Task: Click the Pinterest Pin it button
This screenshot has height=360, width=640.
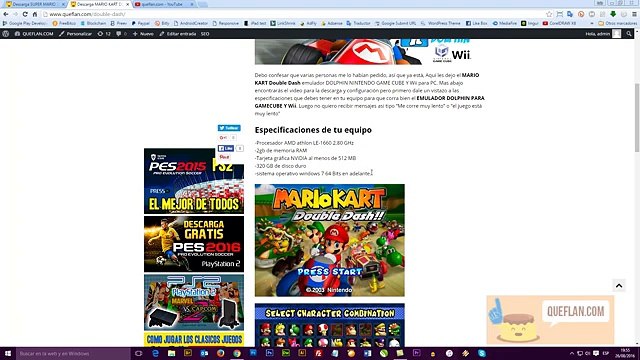Action: tap(224, 157)
